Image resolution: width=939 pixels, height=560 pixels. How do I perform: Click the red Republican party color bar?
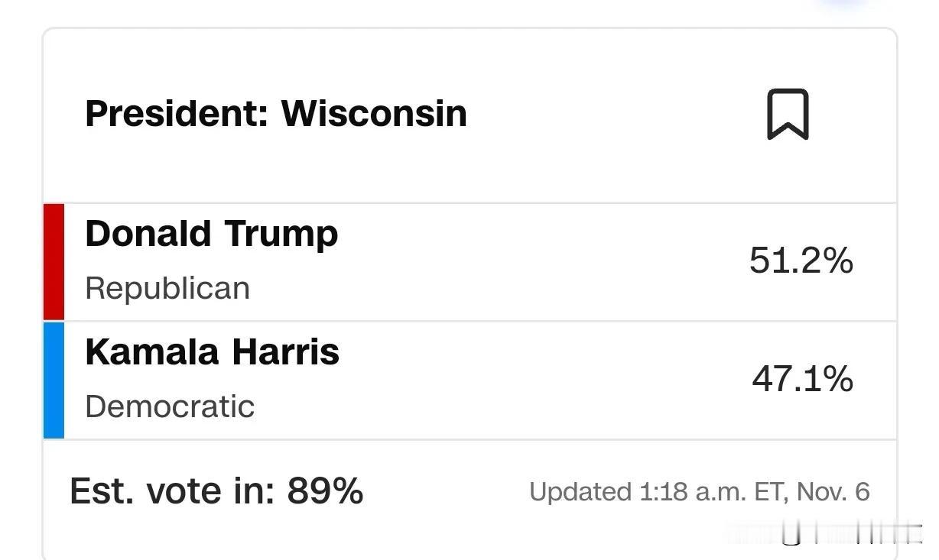[x=54, y=261]
